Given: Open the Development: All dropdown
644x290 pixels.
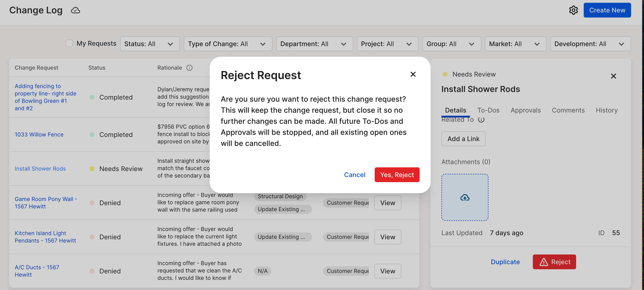Looking at the screenshot, I should coord(590,44).
